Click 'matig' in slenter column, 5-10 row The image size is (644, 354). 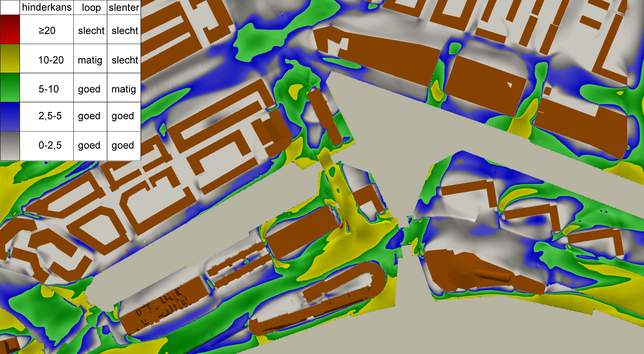click(x=124, y=89)
